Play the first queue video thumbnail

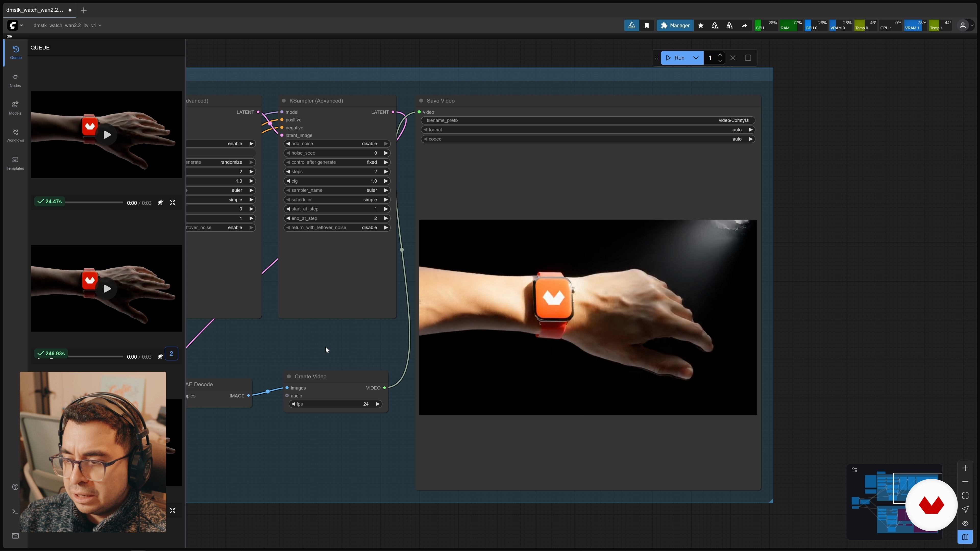(107, 135)
